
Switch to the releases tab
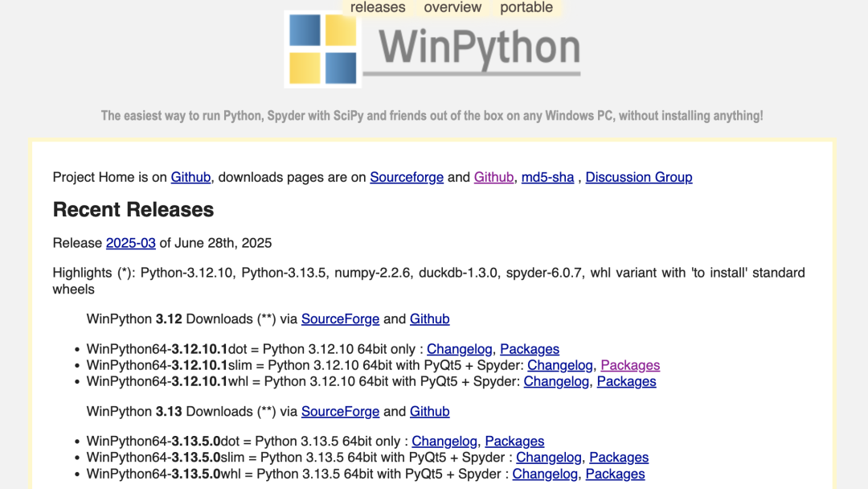tap(378, 7)
